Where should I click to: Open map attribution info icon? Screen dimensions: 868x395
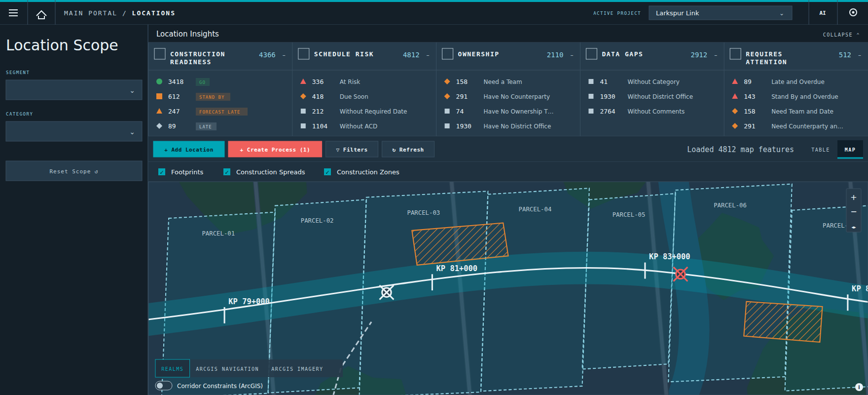coord(859,387)
